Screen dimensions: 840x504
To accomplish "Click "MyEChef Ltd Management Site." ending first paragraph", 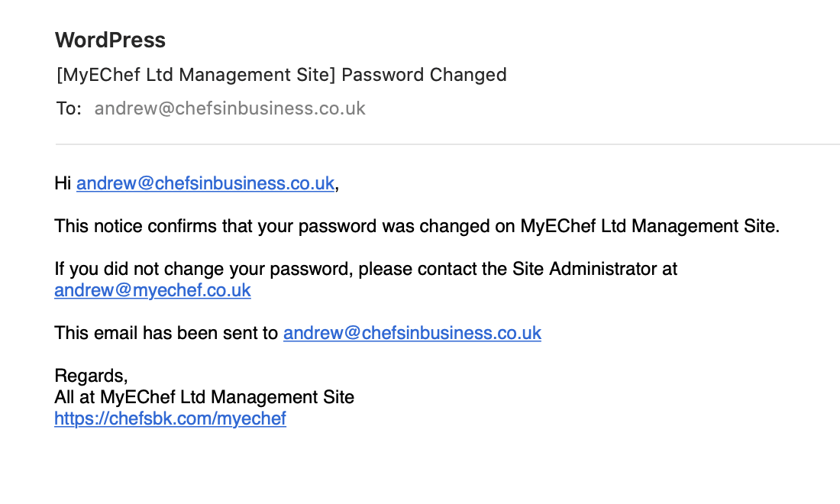I will pos(650,226).
